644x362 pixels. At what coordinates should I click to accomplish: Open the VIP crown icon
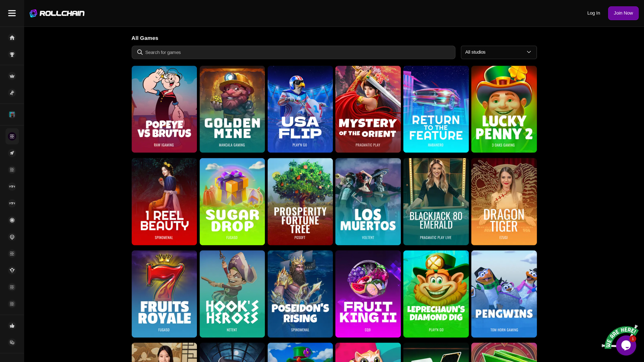(x=12, y=76)
